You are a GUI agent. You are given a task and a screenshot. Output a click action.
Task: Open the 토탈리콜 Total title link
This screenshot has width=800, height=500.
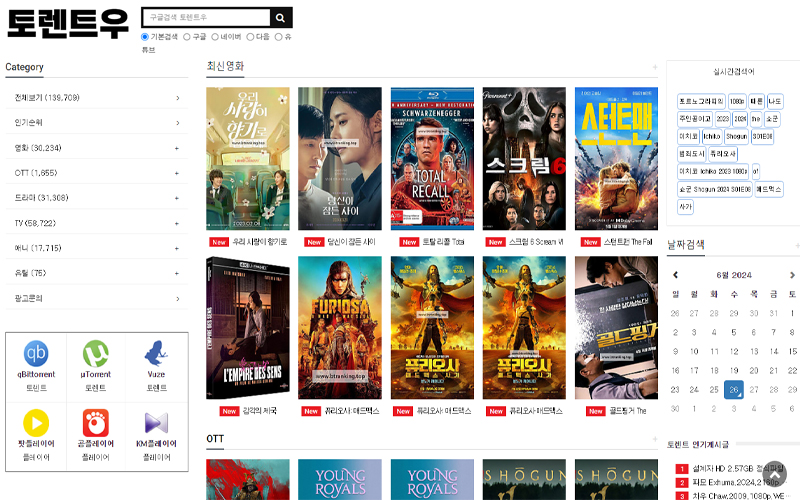pos(443,242)
